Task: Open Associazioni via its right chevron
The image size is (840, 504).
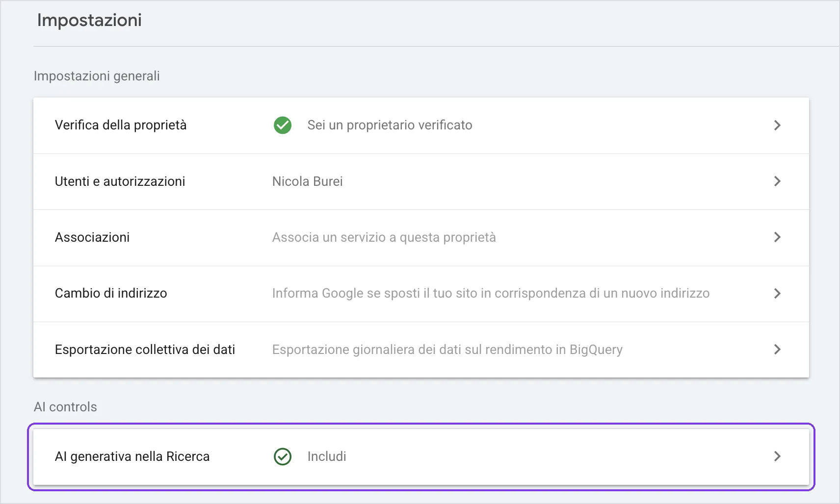Action: pyautogui.click(x=777, y=237)
